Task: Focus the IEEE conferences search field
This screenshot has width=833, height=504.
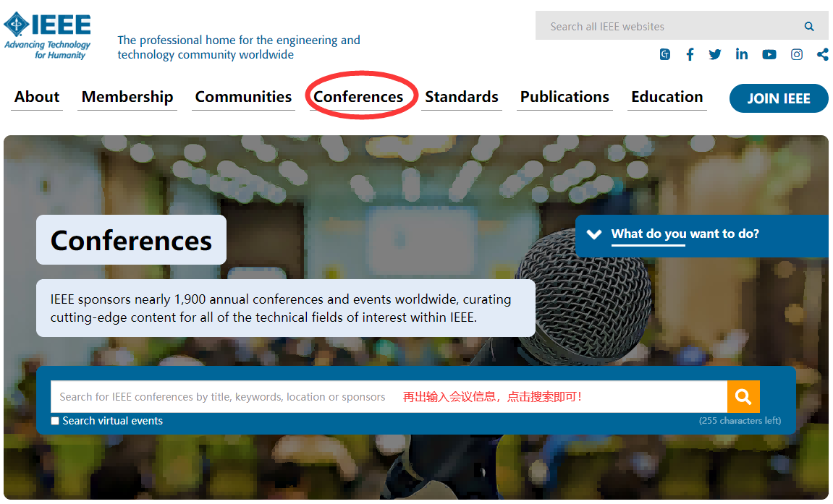Action: [x=389, y=396]
